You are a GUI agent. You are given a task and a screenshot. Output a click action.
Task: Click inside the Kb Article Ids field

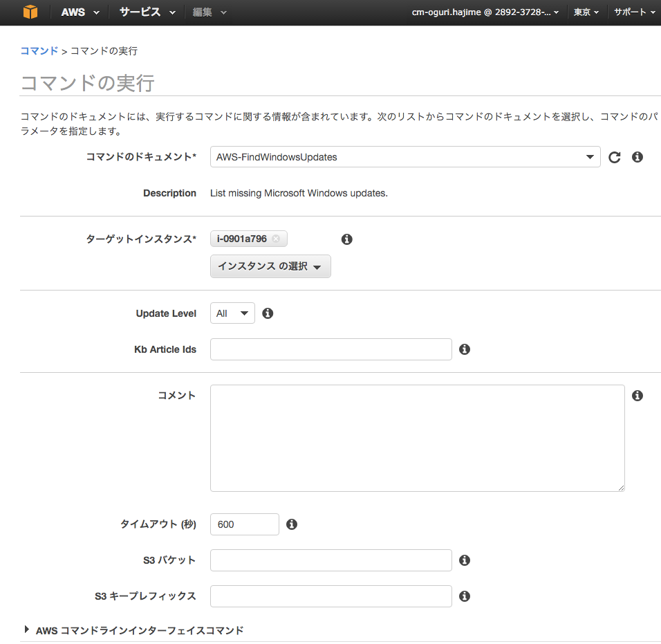[330, 349]
